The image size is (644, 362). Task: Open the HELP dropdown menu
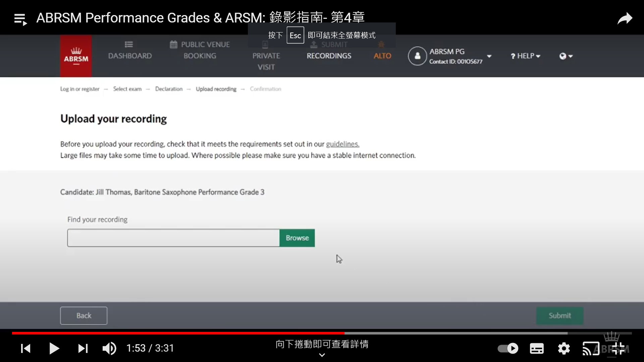click(525, 56)
